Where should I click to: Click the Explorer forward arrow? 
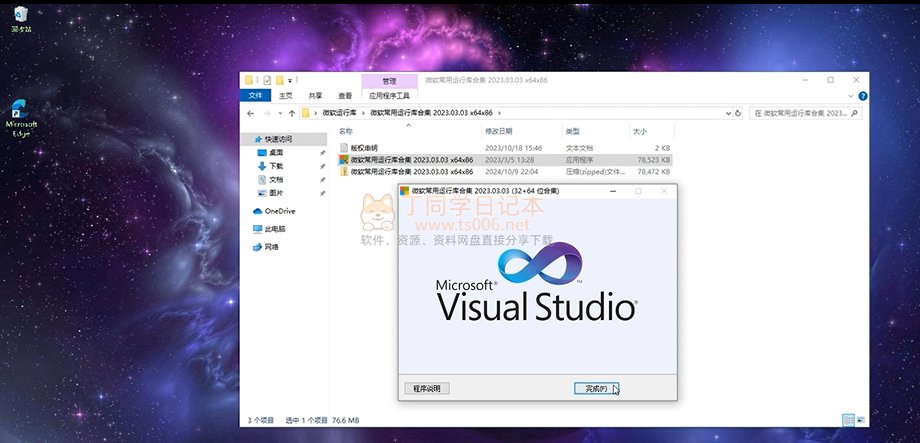point(267,113)
